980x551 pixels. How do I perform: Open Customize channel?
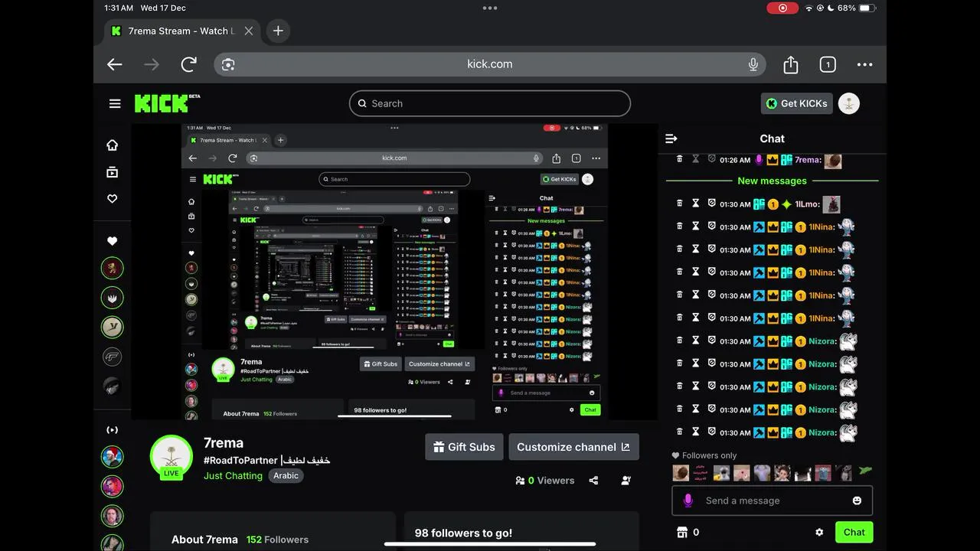573,447
